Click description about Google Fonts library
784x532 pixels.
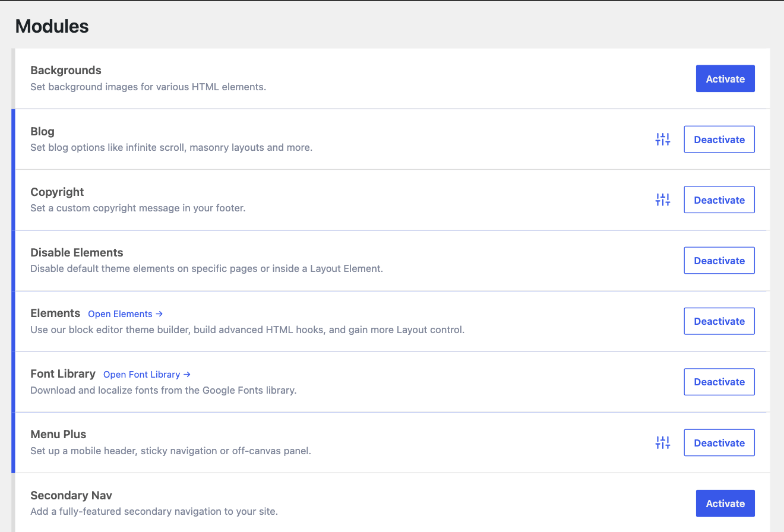pyautogui.click(x=163, y=390)
